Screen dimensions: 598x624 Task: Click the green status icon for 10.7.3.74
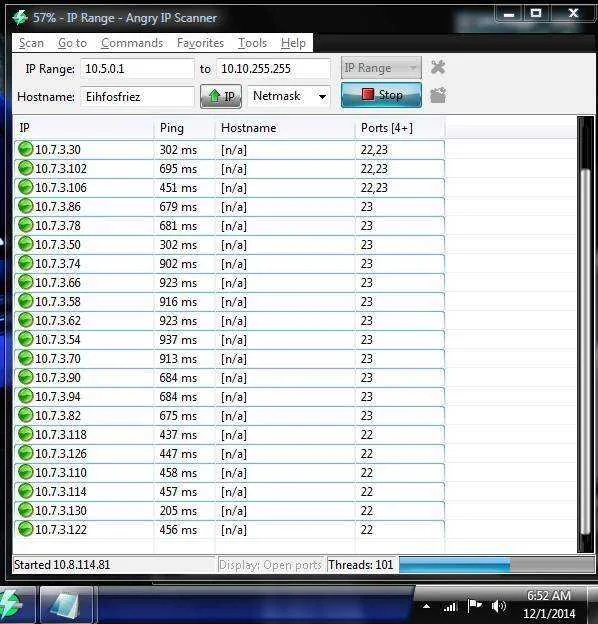25,263
